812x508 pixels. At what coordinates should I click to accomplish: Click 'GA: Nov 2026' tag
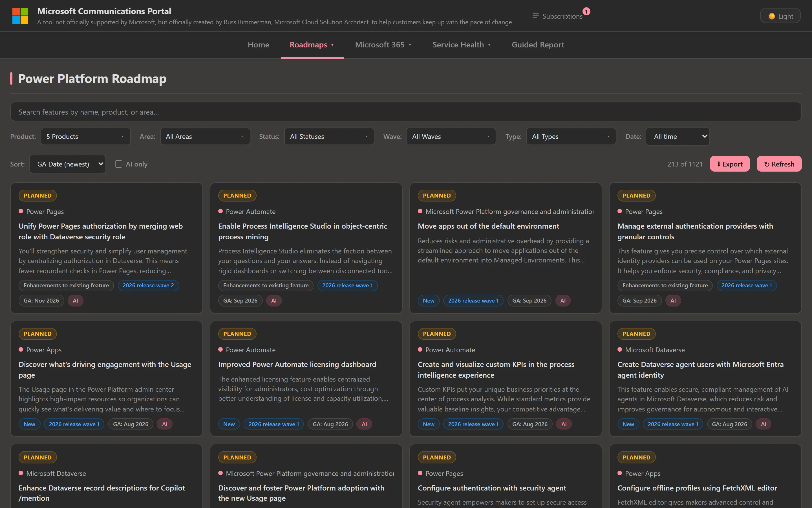[41, 300]
